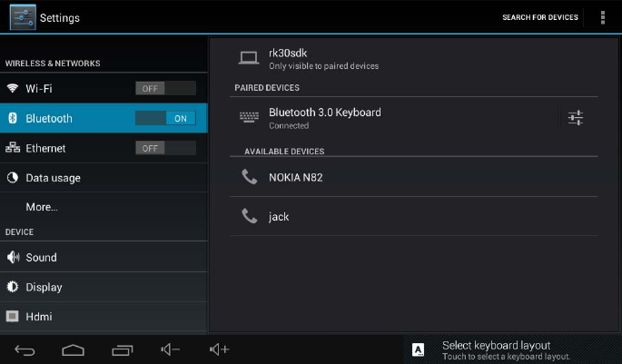Tap the Recent apps button
622x364 pixels.
click(x=123, y=349)
